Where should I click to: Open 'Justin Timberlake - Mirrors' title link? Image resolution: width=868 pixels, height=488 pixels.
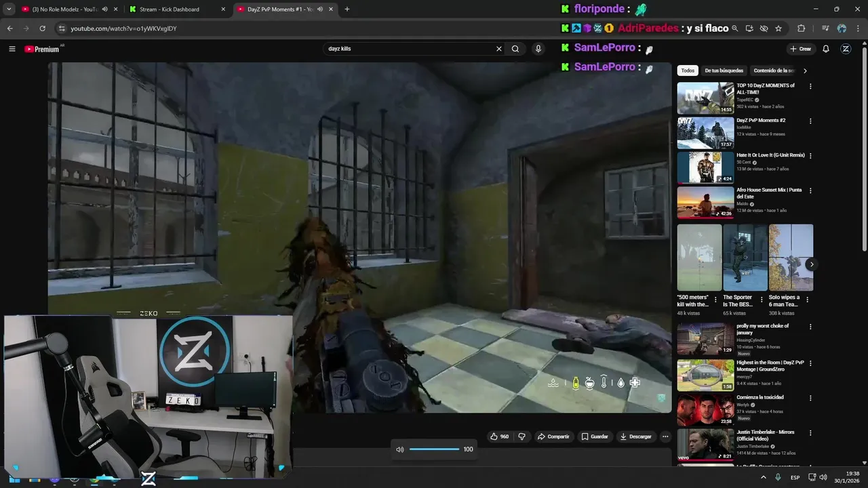(766, 435)
